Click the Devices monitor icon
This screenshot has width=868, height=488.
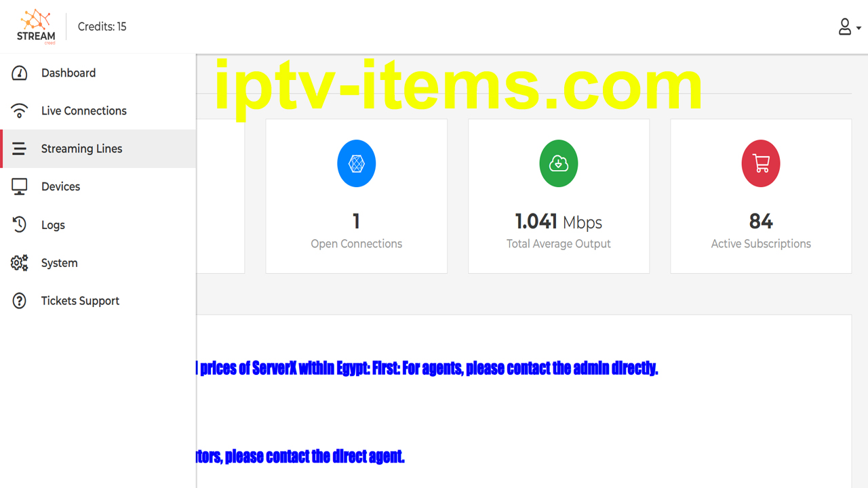20,187
